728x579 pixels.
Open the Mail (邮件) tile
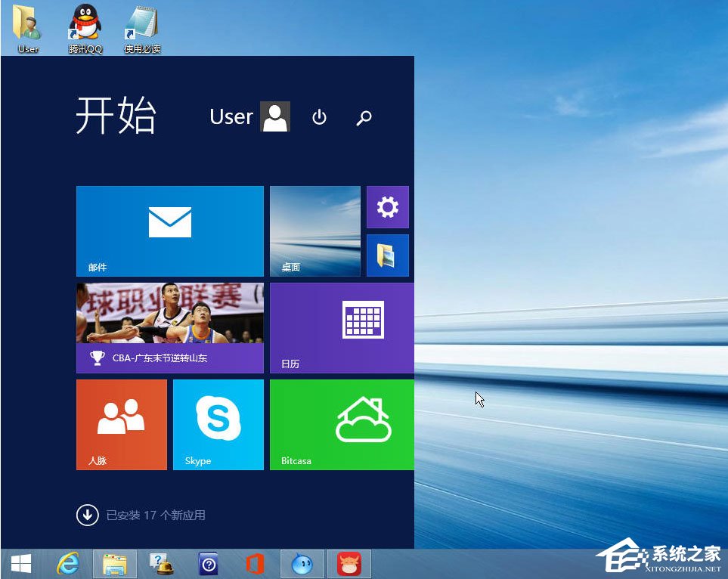[x=169, y=231]
